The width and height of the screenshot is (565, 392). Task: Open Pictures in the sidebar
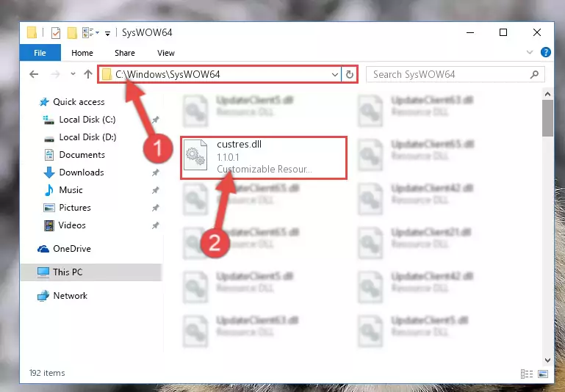click(x=75, y=208)
